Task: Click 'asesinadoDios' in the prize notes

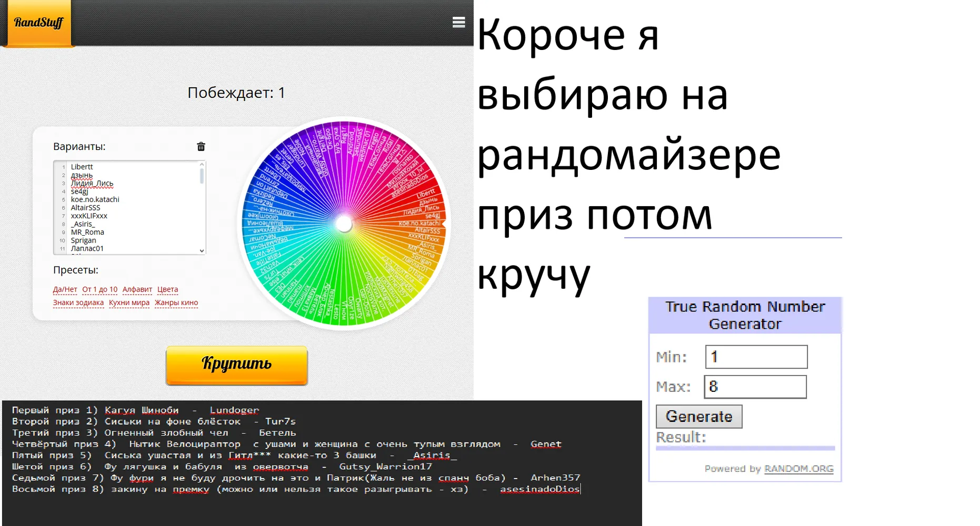Action: point(539,489)
